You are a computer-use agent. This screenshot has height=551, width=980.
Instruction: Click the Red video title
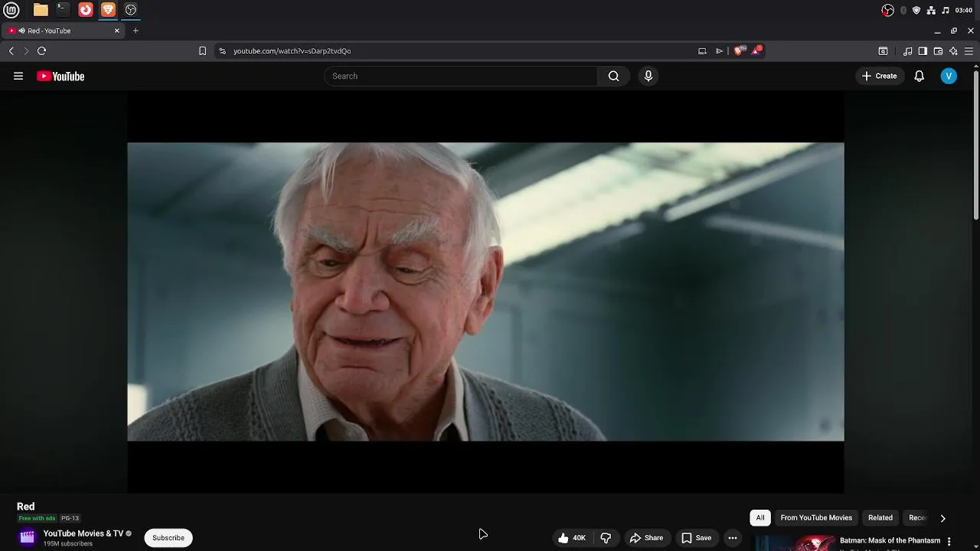coord(26,507)
